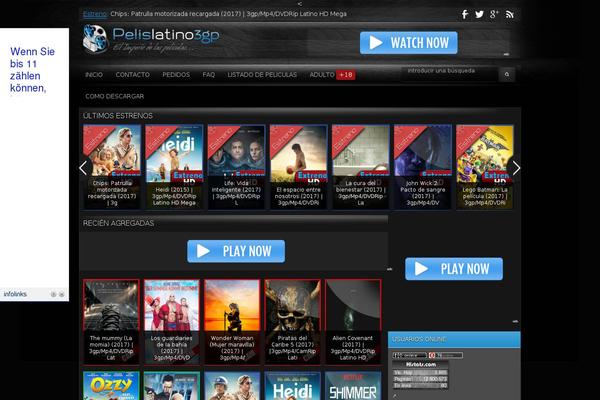Click the search magnifier button
Viewport: 600px width, 400px height.
pos(507,74)
